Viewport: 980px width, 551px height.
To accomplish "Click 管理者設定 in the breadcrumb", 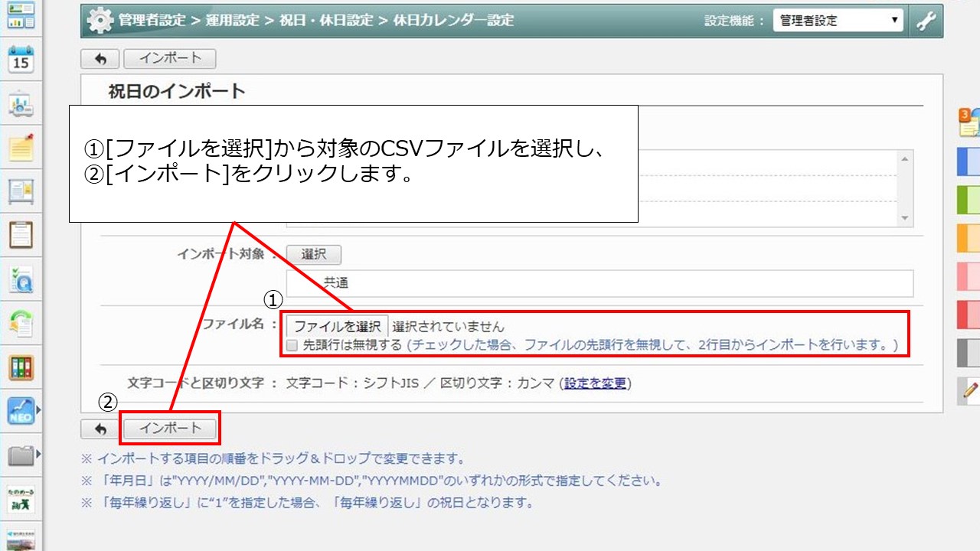I will [x=152, y=21].
